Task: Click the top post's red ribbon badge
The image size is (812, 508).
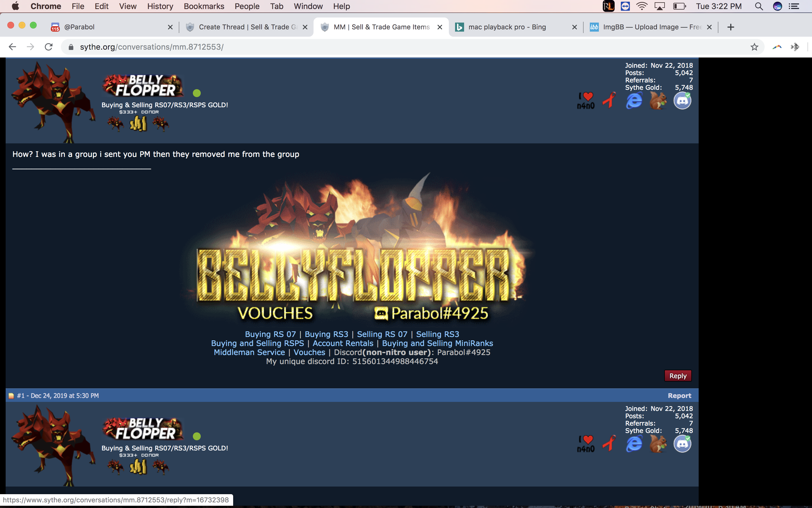Action: click(x=609, y=100)
